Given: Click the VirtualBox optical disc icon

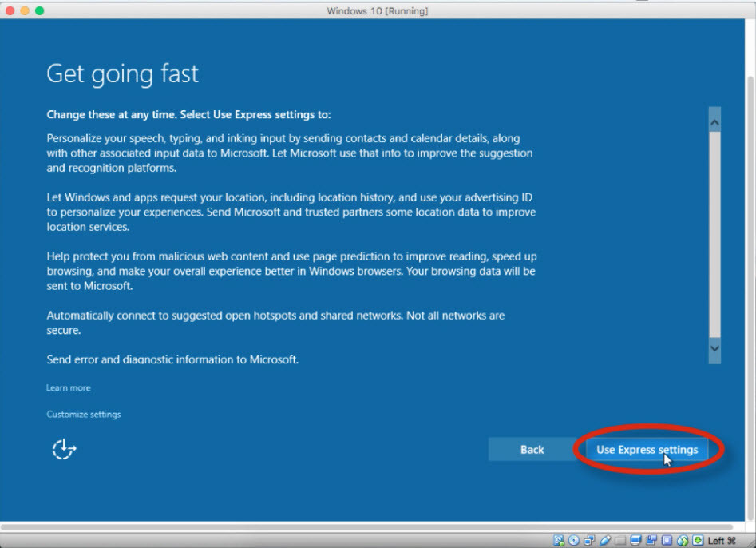Looking at the screenshot, I should pyautogui.click(x=574, y=540).
